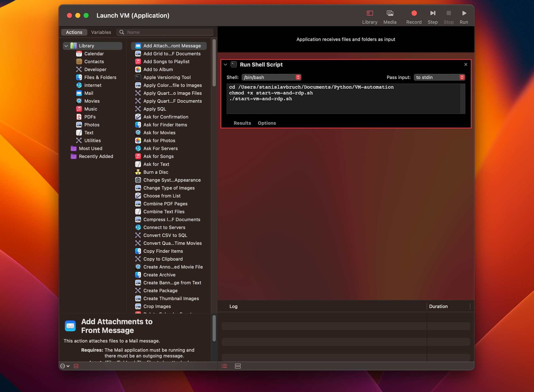Select Burn a Disc action
Viewport: 534px width, 392px height.
point(156,172)
